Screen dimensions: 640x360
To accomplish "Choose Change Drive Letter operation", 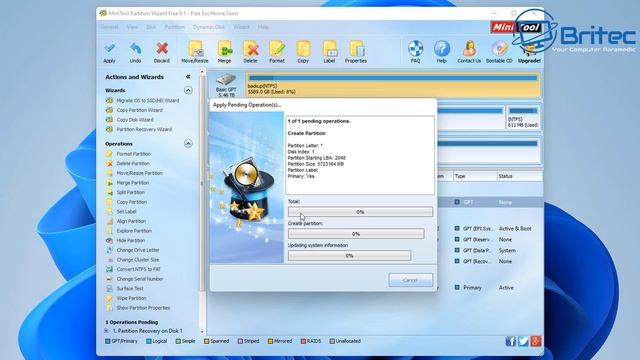I will coord(138,250).
